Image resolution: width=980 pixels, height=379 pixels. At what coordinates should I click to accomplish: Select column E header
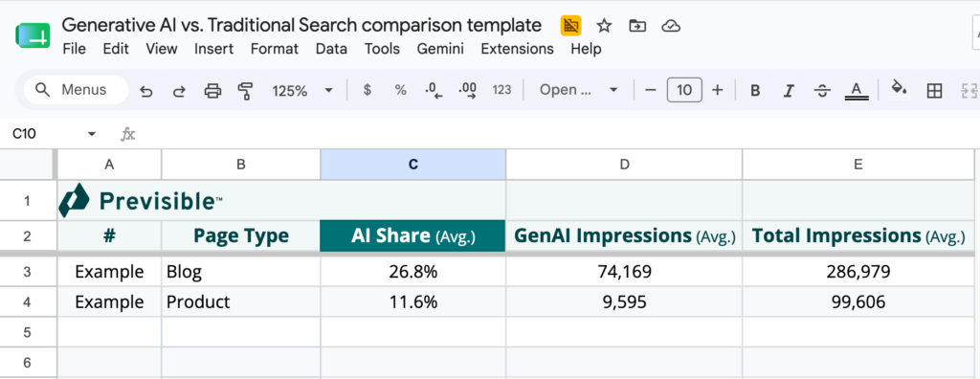tap(858, 165)
